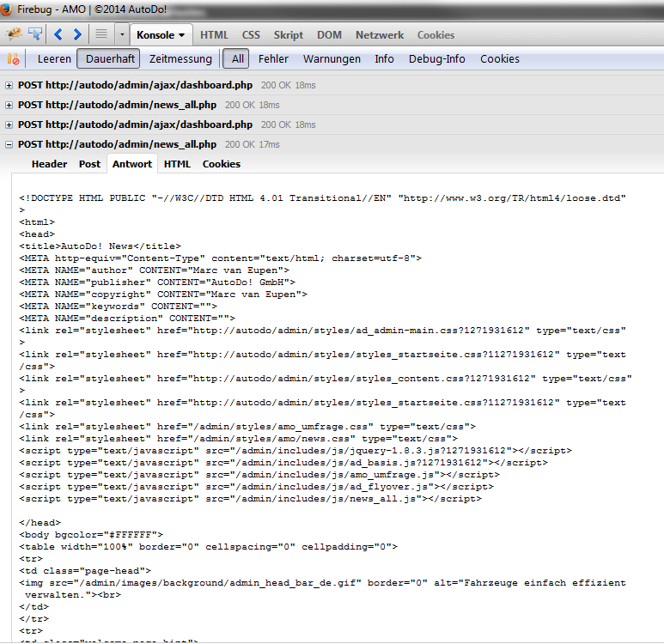664x644 pixels.
Task: Go back with the left arrow
Action: click(x=58, y=34)
